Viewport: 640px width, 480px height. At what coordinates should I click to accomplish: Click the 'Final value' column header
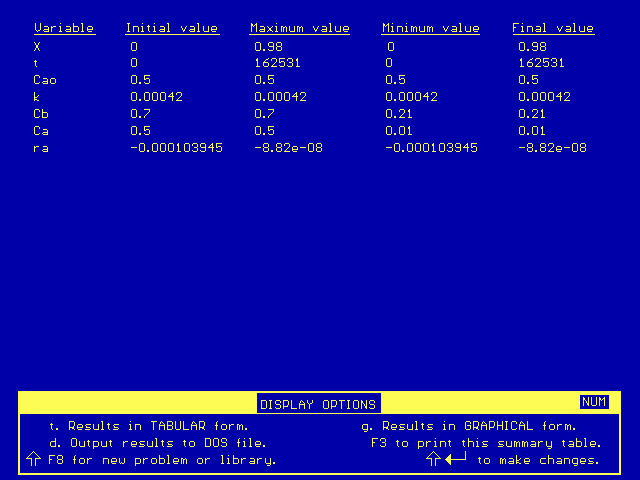point(553,28)
